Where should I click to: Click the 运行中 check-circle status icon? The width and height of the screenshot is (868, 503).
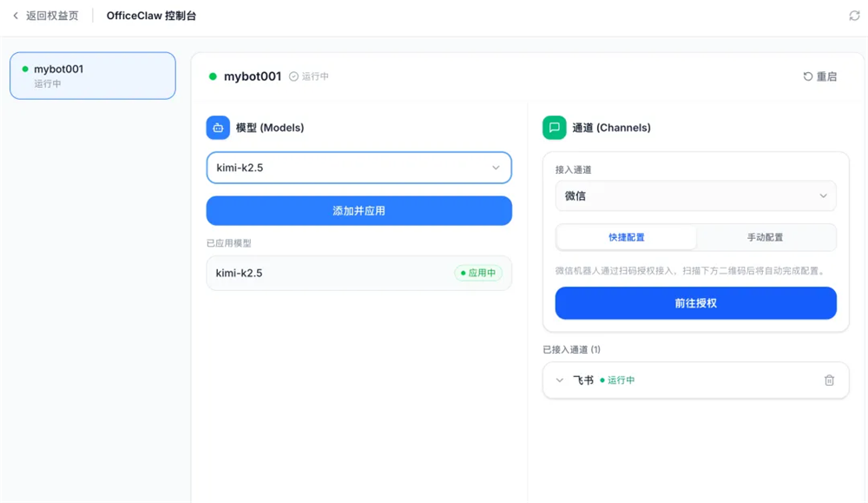(x=294, y=76)
